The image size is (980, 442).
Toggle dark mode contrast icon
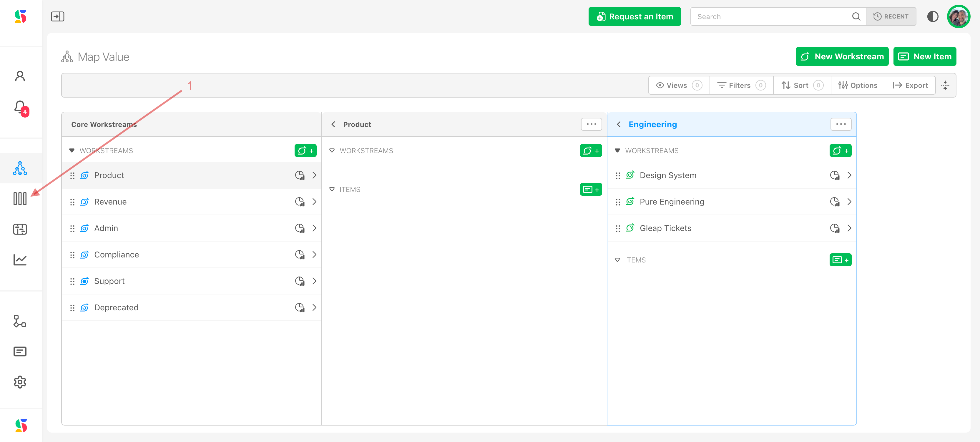932,16
